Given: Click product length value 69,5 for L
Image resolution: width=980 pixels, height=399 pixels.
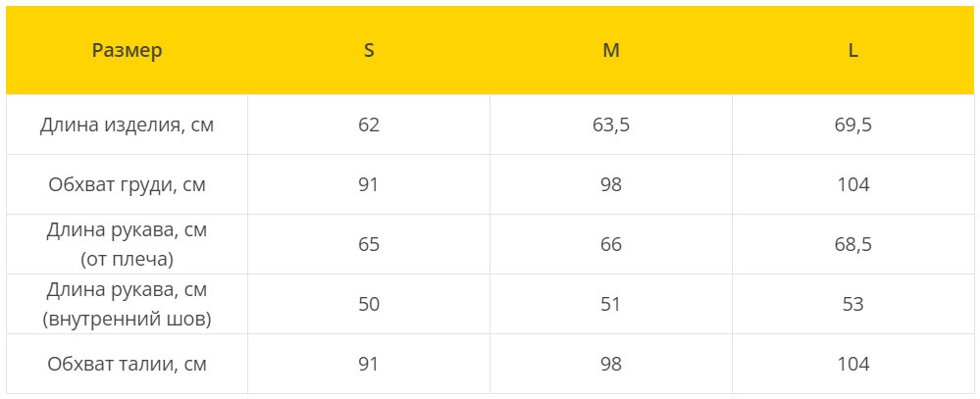Looking at the screenshot, I should (x=853, y=125).
